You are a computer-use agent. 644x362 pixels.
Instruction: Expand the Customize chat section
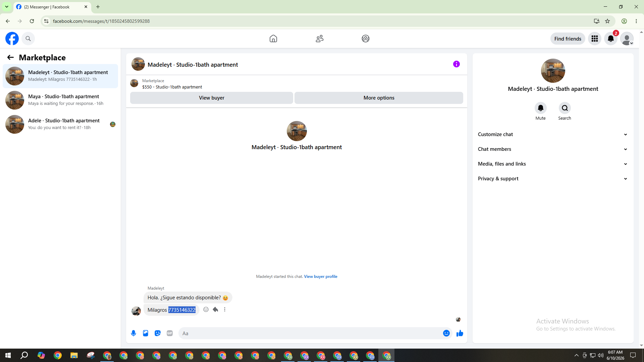click(553, 134)
